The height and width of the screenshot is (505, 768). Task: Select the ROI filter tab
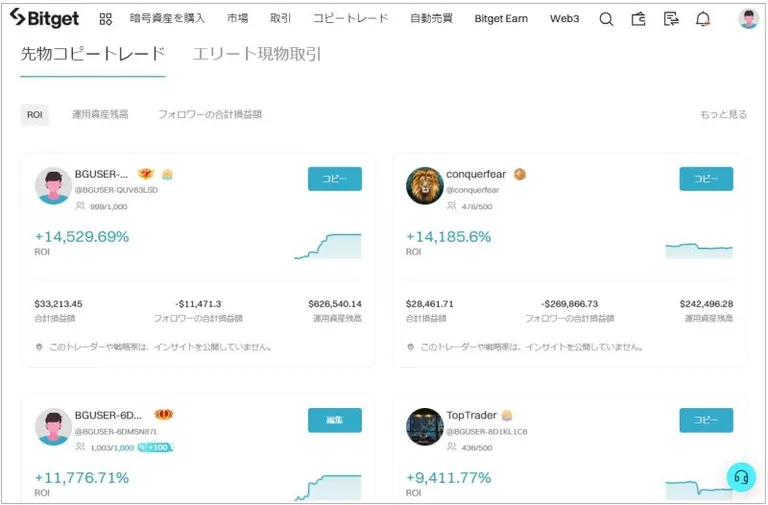(35, 115)
